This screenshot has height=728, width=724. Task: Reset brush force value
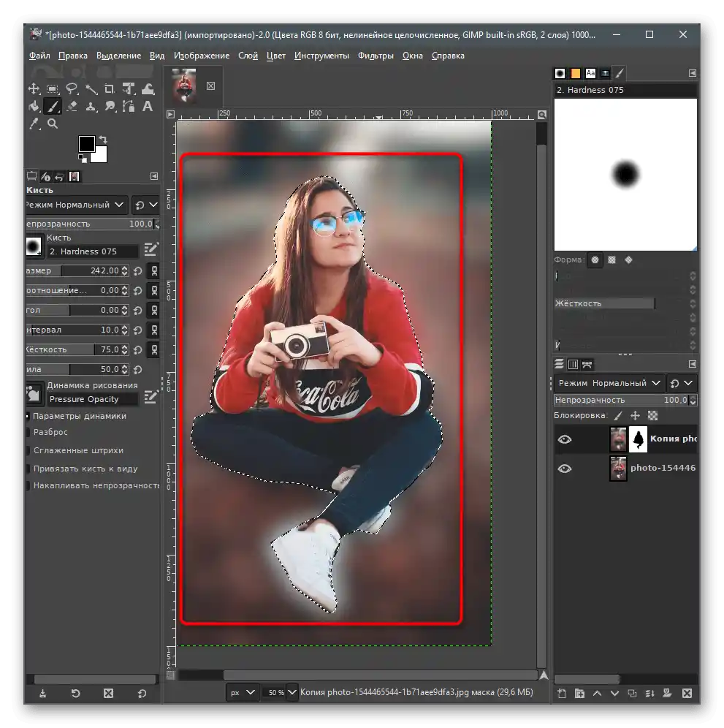138,370
